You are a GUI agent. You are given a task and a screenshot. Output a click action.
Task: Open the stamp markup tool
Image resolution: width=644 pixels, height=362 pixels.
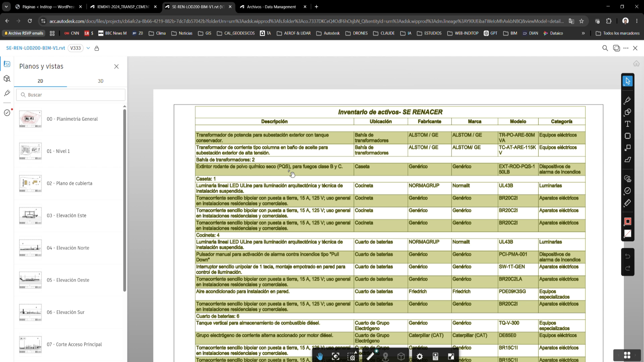(x=628, y=179)
